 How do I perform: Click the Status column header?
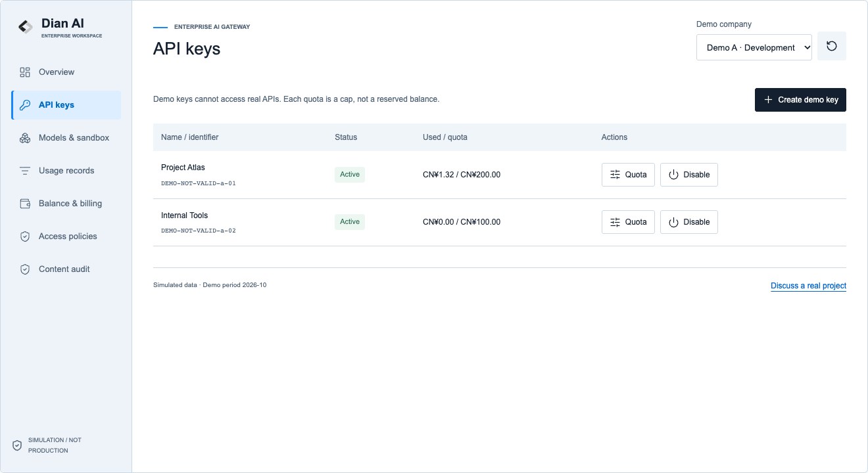click(x=346, y=137)
